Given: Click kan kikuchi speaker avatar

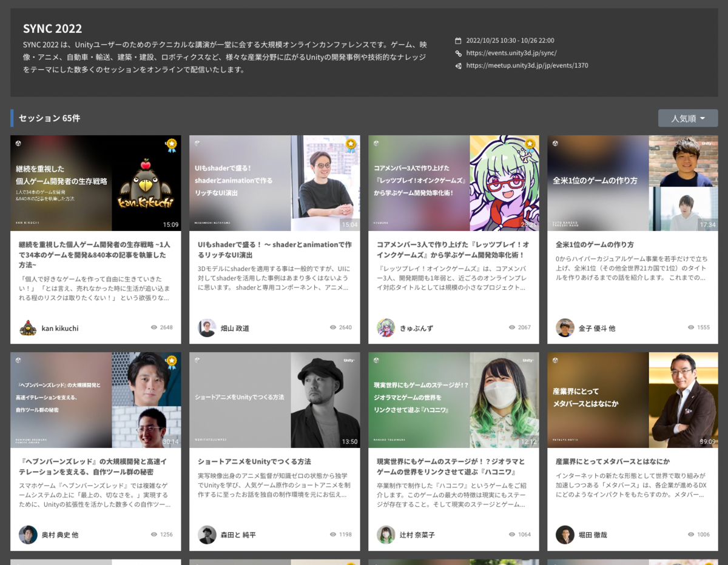Looking at the screenshot, I should click(28, 328).
